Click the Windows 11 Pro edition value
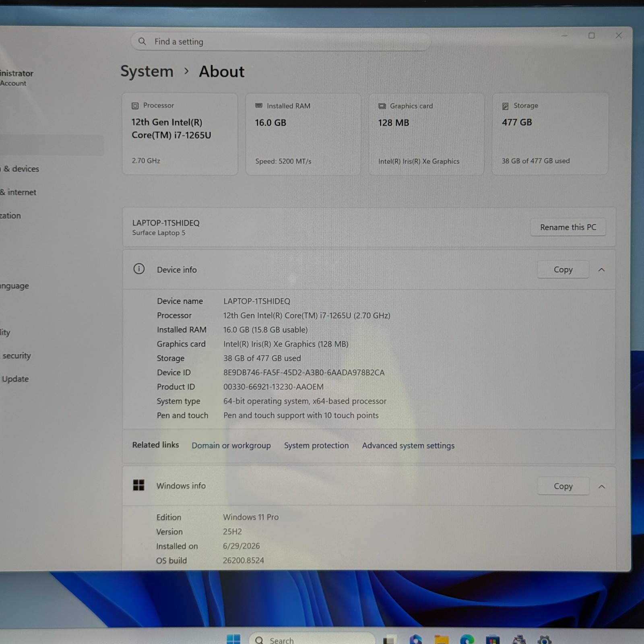 click(x=251, y=517)
